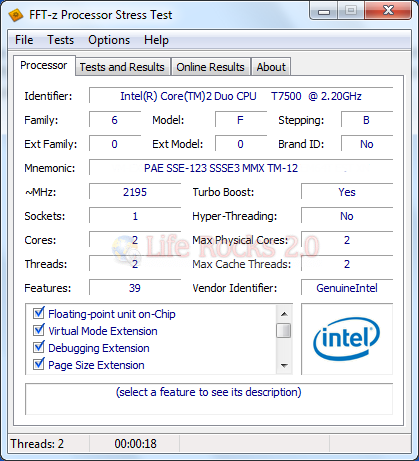Switch to the Tests and Results tab
The image size is (419, 461).
[122, 67]
